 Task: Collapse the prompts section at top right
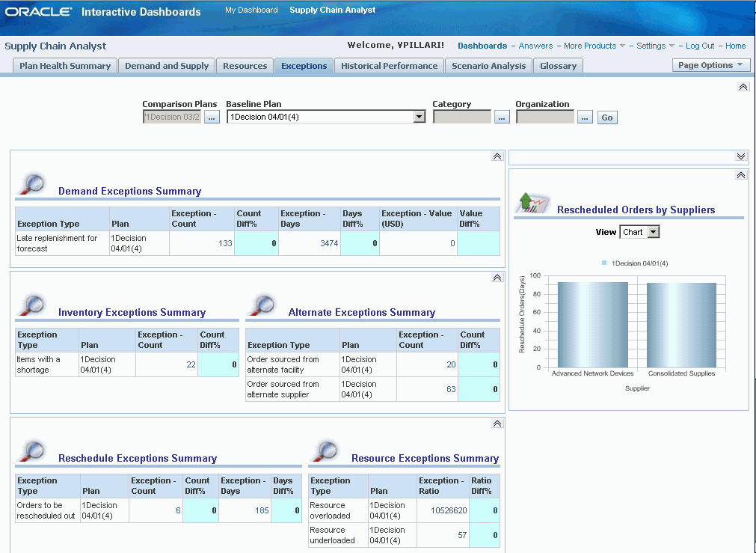click(x=743, y=87)
